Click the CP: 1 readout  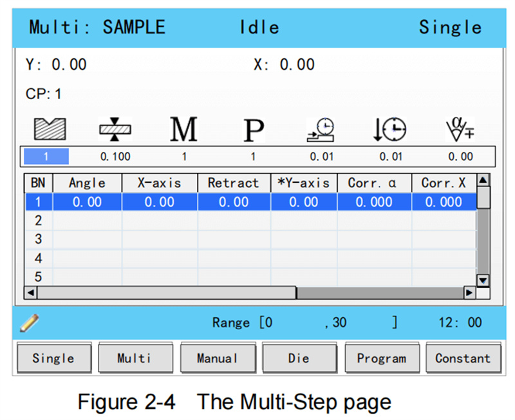[x=43, y=94]
